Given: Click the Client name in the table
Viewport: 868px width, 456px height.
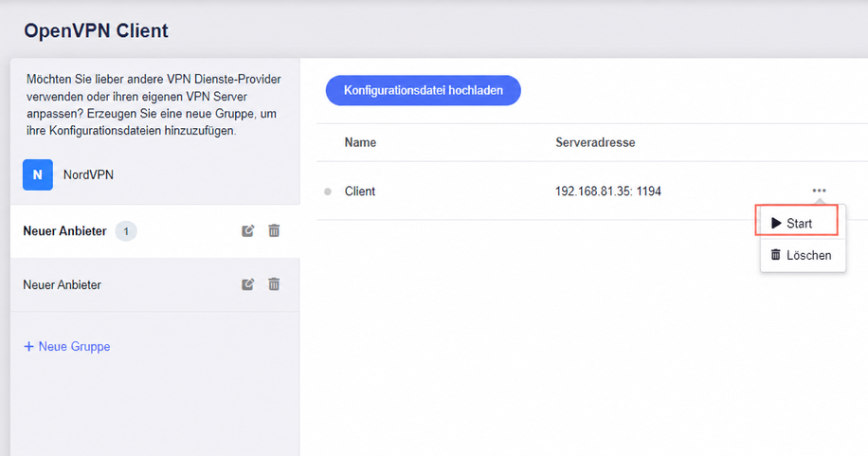Looking at the screenshot, I should [360, 192].
